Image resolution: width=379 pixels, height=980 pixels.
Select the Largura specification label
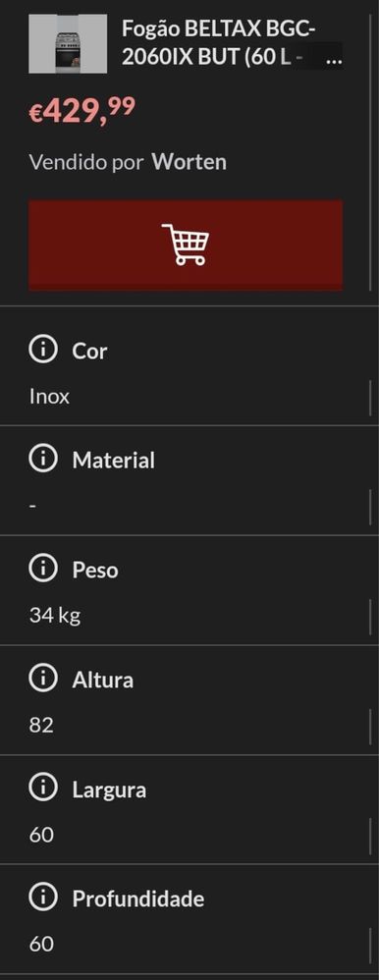[109, 790]
